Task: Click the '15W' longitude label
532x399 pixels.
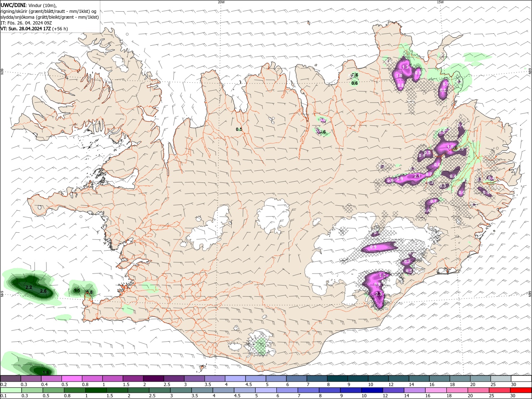Action: pos(440,2)
